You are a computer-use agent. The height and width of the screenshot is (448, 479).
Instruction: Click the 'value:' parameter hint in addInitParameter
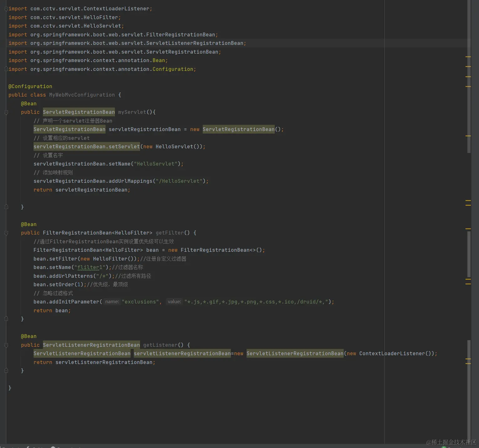pos(174,302)
